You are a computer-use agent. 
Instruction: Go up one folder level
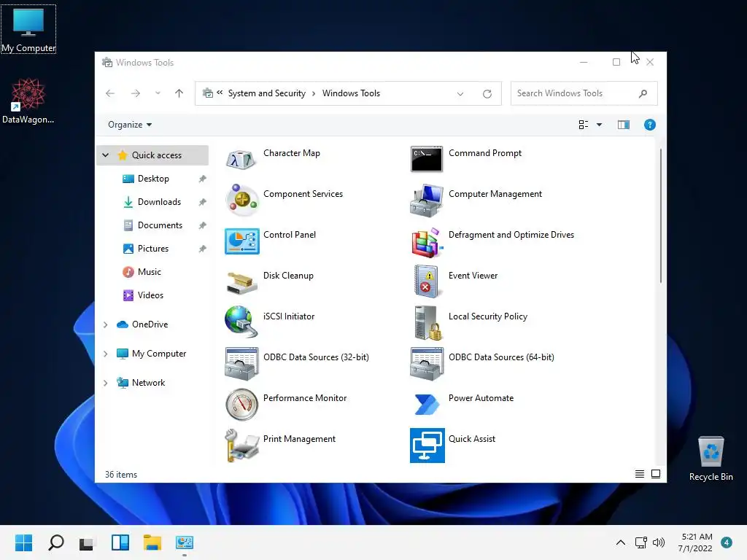[179, 93]
